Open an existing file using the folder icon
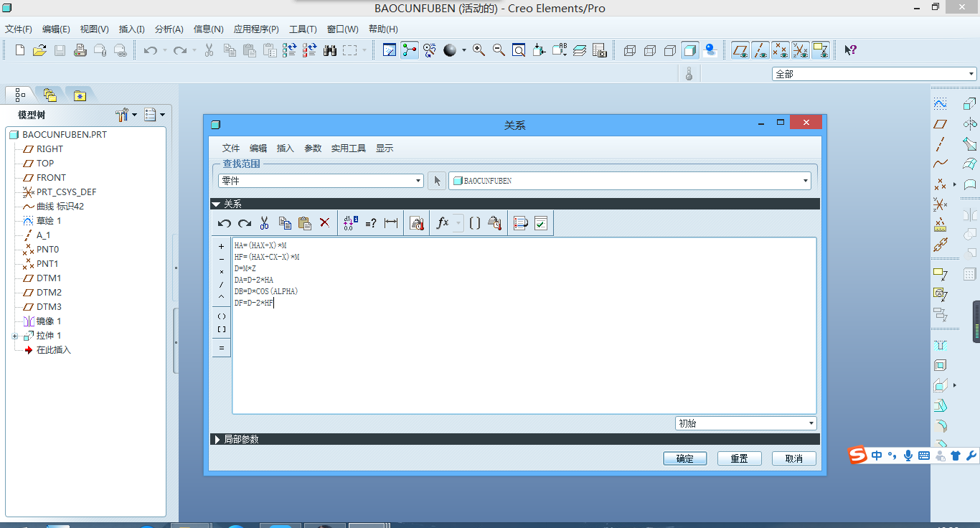The height and width of the screenshot is (528, 980). [x=39, y=50]
